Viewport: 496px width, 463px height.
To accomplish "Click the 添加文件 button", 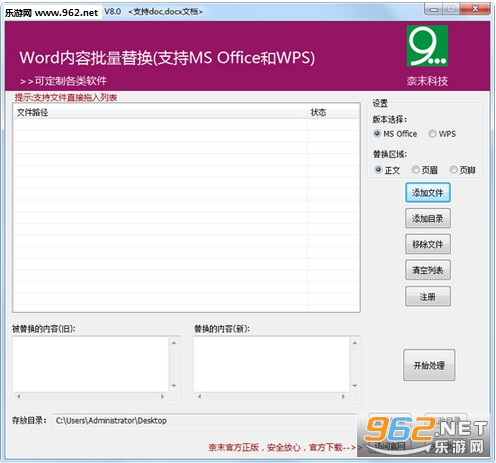I will 428,193.
